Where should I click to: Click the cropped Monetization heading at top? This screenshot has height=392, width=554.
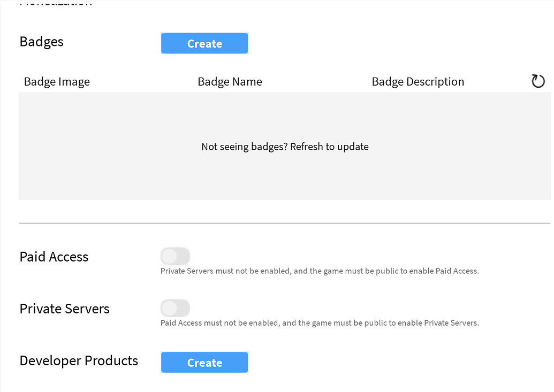click(56, 3)
